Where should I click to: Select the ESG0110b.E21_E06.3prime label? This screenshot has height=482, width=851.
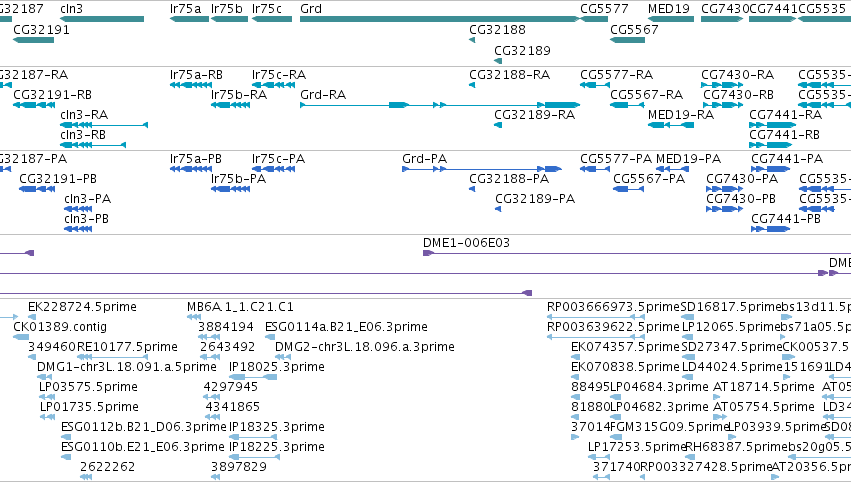tap(143, 447)
